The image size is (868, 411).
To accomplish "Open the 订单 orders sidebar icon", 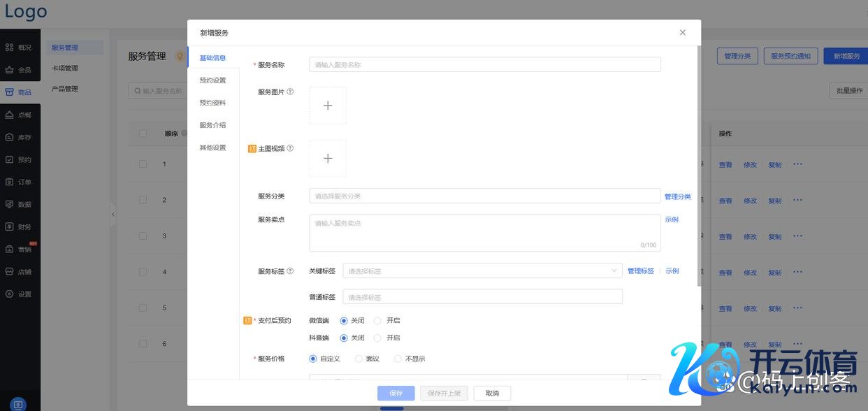I will [x=10, y=182].
